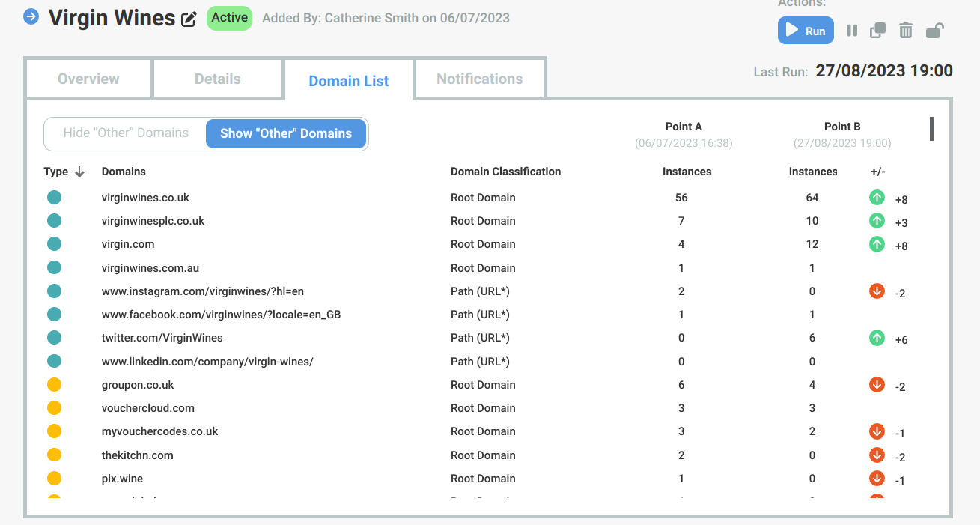
Task: Click red down arrow for myvouchercodes.co.uk
Action: [x=877, y=432]
